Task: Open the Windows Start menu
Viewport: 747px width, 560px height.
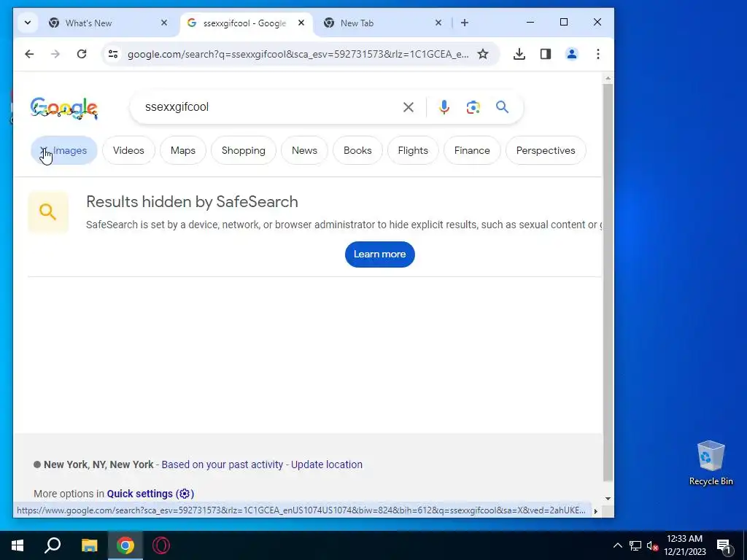Action: pyautogui.click(x=18, y=545)
